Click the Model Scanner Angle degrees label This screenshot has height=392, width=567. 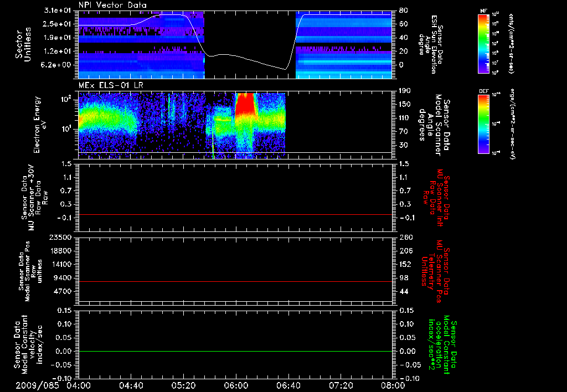pos(434,125)
